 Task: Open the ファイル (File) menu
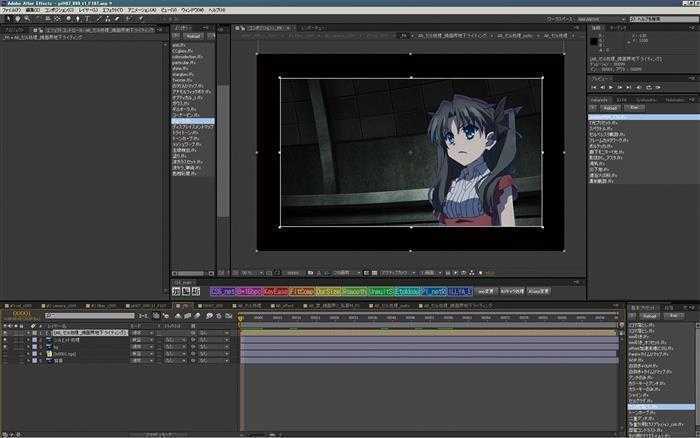click(12, 10)
